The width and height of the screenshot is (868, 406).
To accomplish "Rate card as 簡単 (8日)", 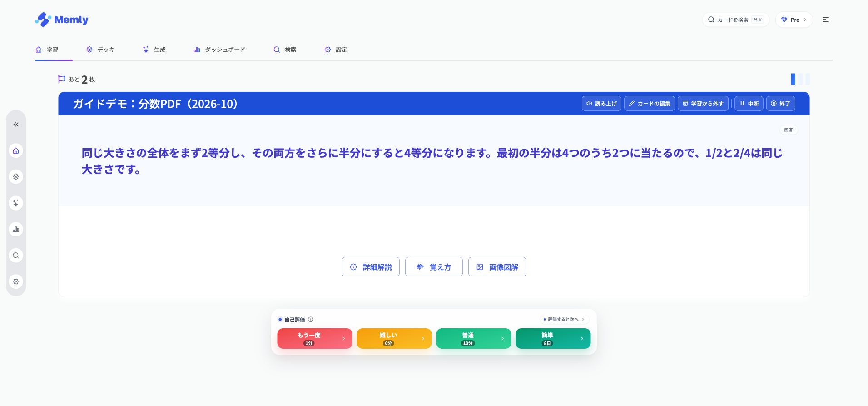I will [x=553, y=339].
